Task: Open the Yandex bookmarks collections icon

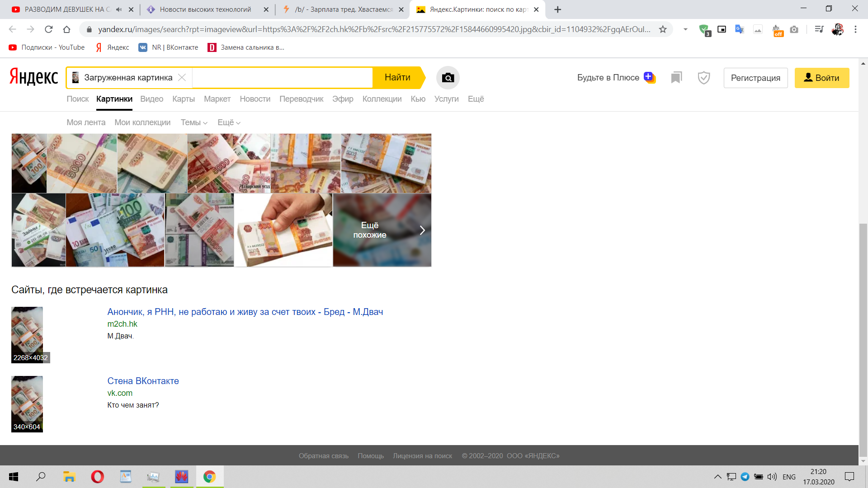Action: 676,78
